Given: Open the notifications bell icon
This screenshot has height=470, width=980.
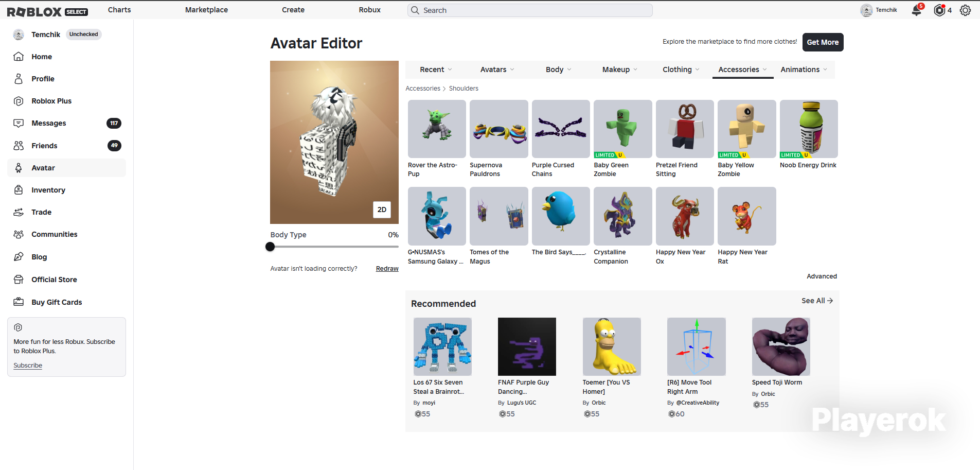Looking at the screenshot, I should 917,10.
